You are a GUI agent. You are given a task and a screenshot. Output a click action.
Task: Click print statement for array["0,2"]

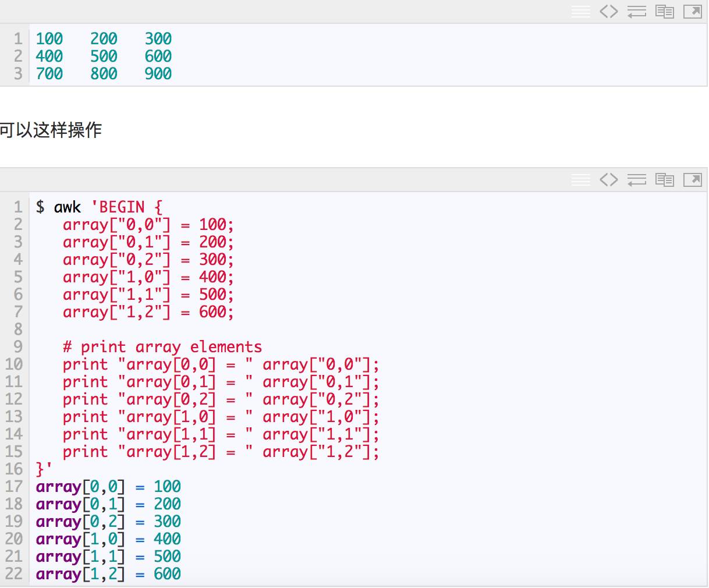[221, 399]
